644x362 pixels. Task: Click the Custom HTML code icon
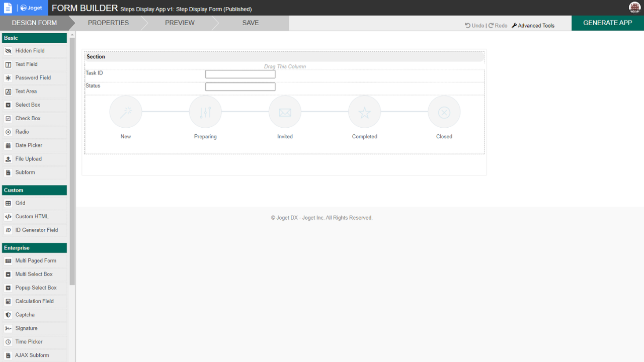[x=8, y=217]
